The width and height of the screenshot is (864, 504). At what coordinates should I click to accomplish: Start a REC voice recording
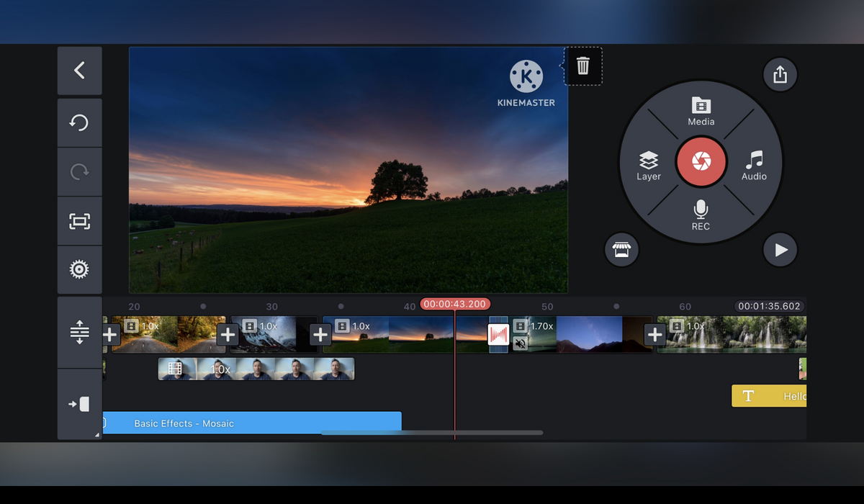tap(701, 215)
